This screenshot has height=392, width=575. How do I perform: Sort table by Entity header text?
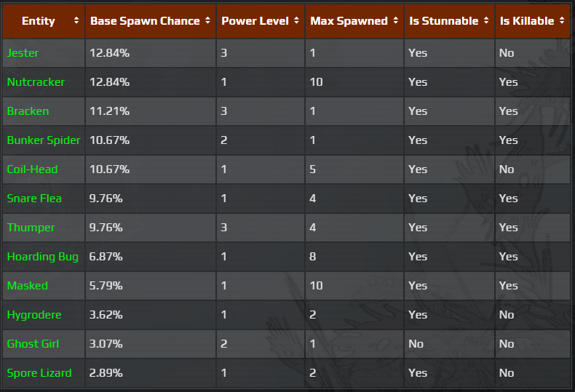click(x=39, y=21)
